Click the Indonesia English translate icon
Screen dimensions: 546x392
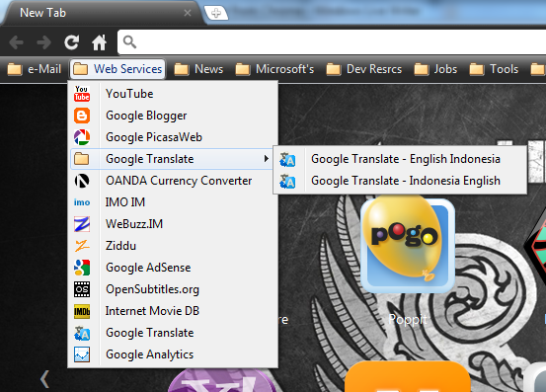[x=287, y=181]
